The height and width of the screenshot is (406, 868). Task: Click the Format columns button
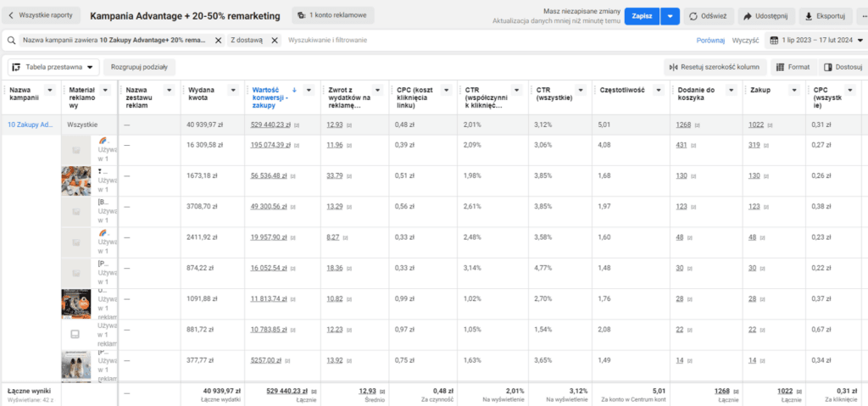[793, 67]
